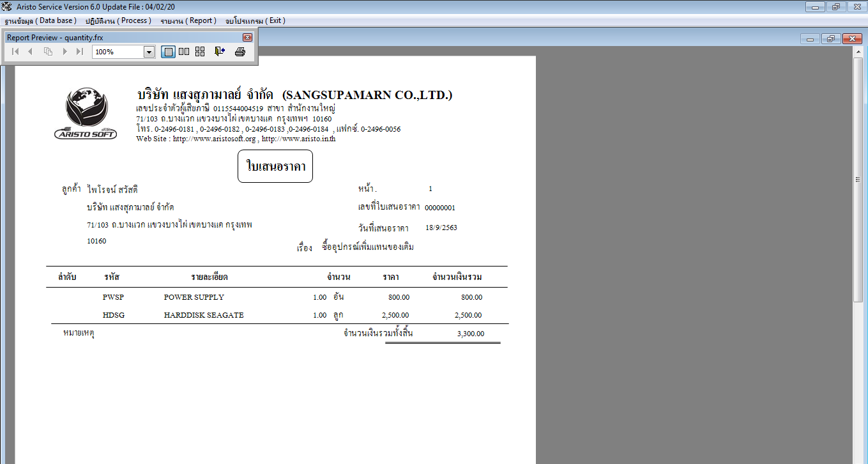The height and width of the screenshot is (464, 868).
Task: Open the Go to Page tool
Action: coord(48,52)
